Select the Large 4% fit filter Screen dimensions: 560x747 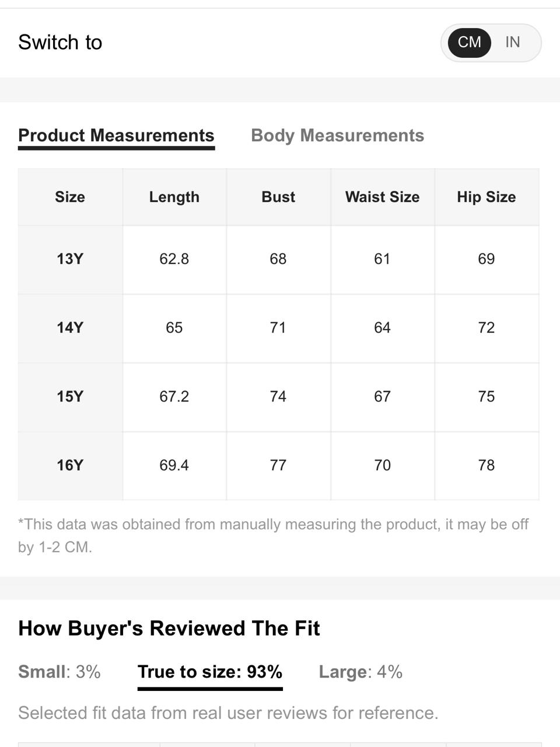360,672
